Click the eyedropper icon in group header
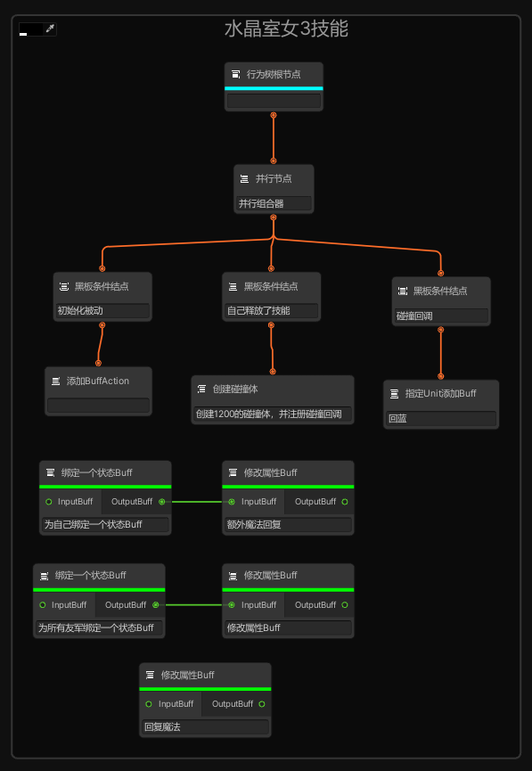This screenshot has width=532, height=771. (x=50, y=29)
